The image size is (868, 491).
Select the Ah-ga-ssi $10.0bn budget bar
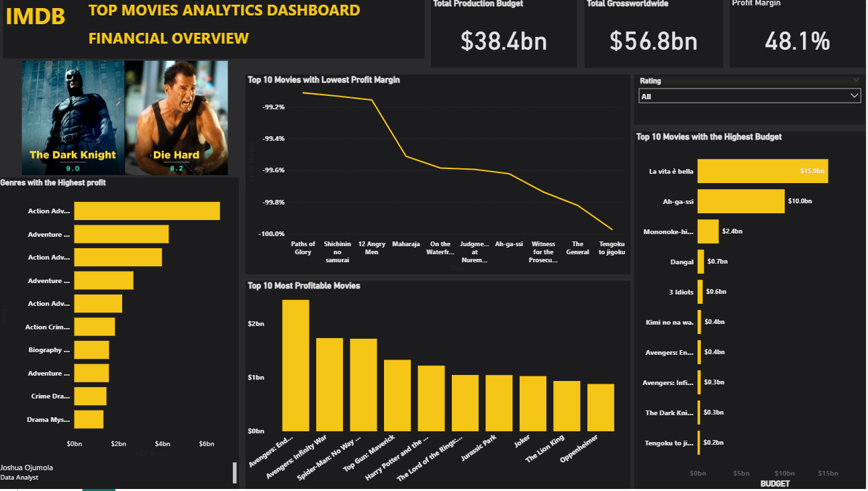pos(740,201)
